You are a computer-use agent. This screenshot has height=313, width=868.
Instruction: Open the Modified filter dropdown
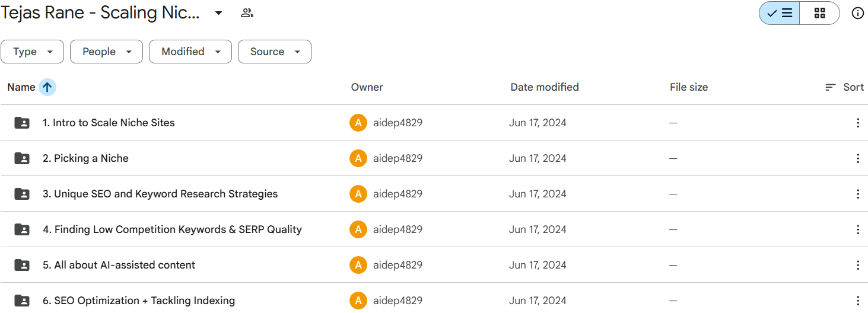(190, 52)
